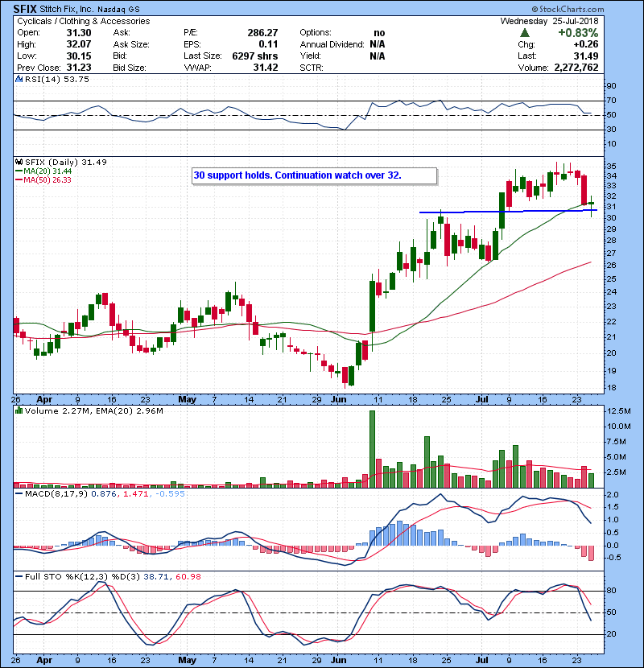The width and height of the screenshot is (644, 668).
Task: Click the Chg value +0.26
Action: pos(585,44)
